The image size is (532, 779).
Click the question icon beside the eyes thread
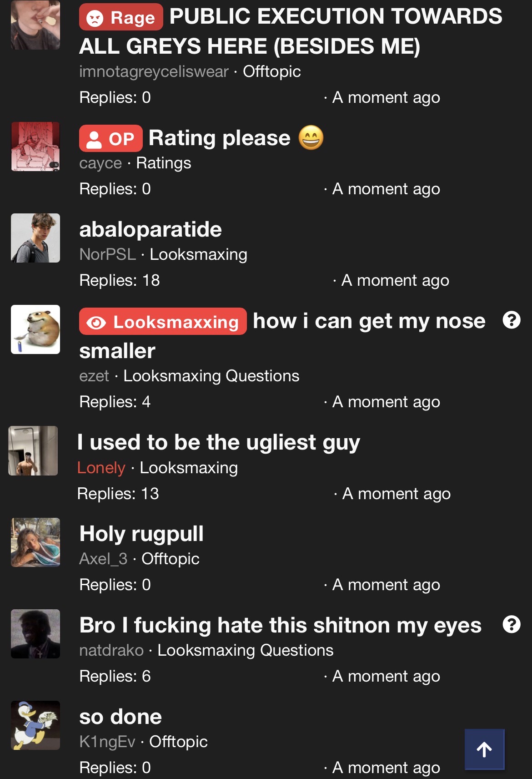(x=512, y=624)
